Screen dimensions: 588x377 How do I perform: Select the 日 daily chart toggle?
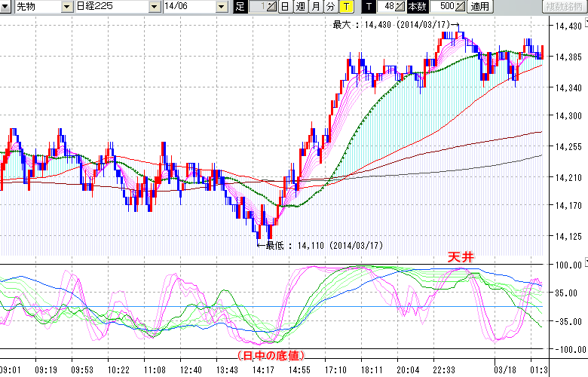[x=284, y=7]
